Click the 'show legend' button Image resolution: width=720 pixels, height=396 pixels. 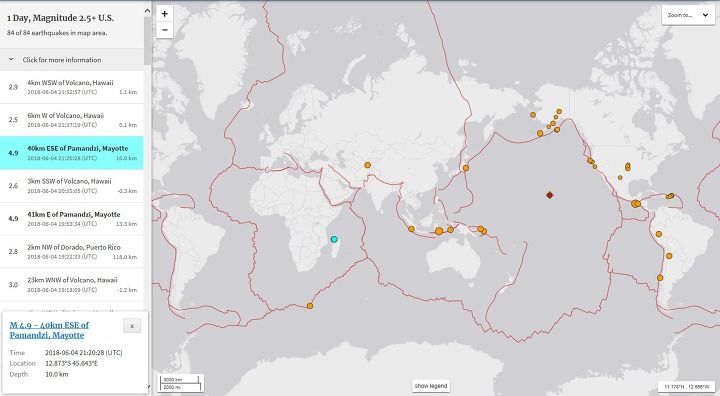pos(431,386)
